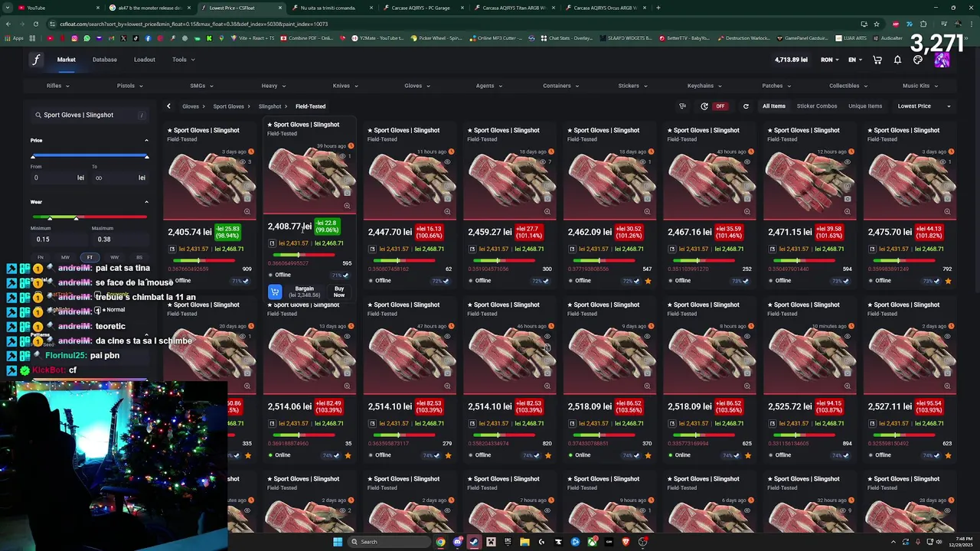980x551 pixels.
Task: Click price-compare icon on 2,447.70 lei card
Action: click(372, 249)
